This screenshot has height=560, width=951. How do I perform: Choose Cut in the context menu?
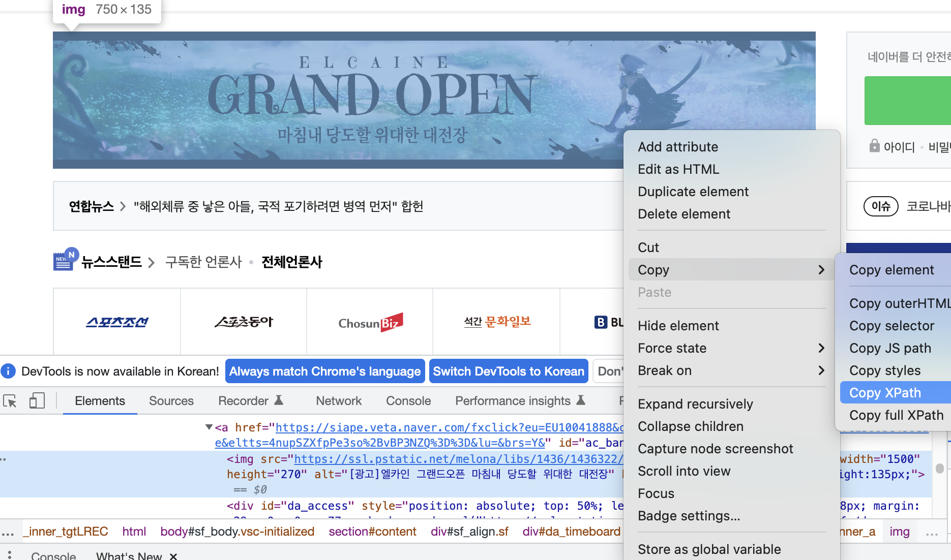pyautogui.click(x=731, y=247)
